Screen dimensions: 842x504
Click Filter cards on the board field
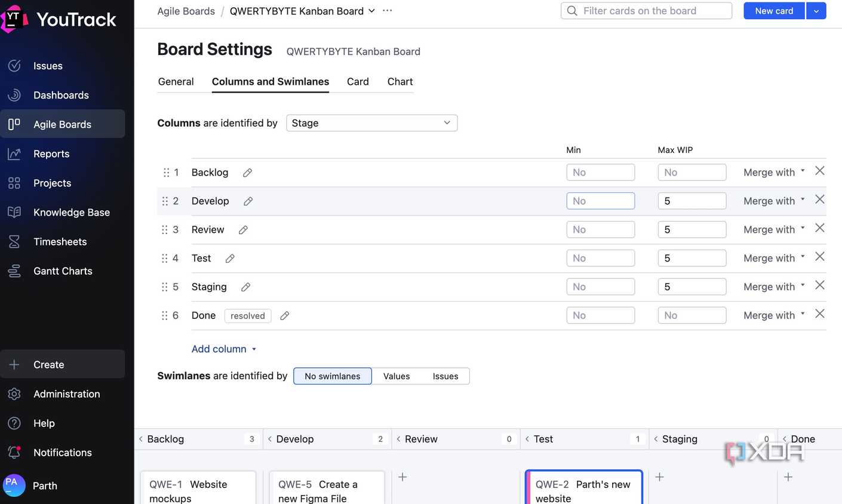pos(646,11)
